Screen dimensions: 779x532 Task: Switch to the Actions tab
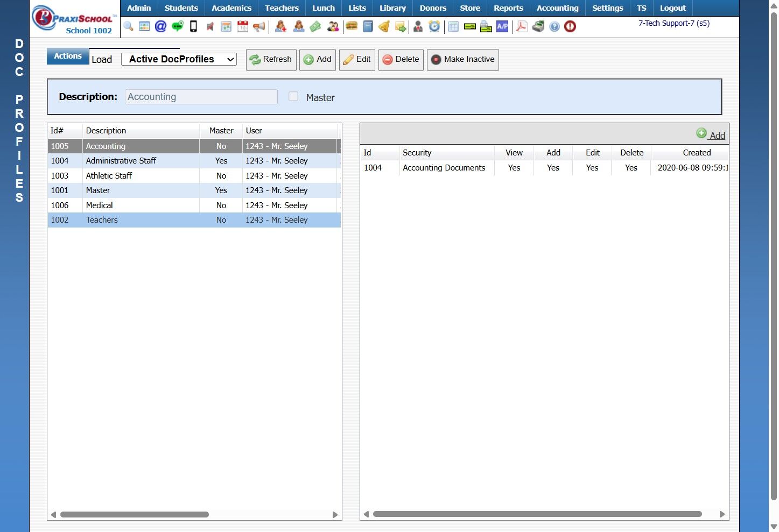coord(68,56)
